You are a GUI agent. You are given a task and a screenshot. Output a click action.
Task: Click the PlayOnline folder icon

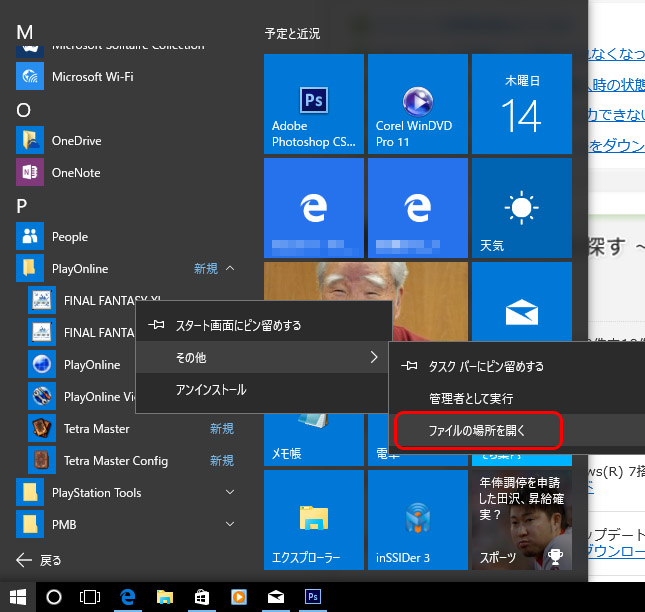30,268
